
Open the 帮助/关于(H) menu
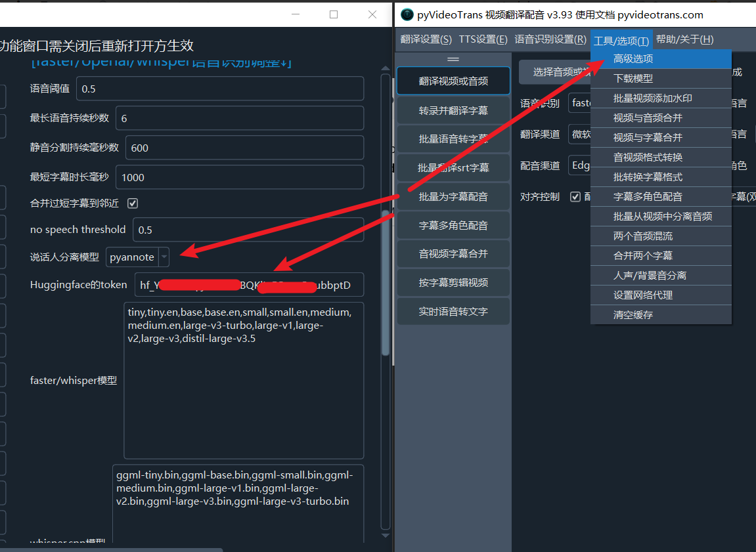(684, 39)
